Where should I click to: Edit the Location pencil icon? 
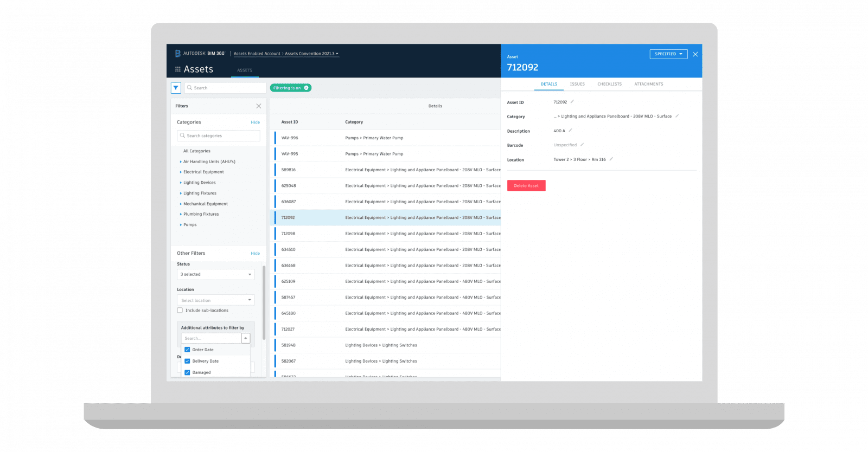coord(611,159)
